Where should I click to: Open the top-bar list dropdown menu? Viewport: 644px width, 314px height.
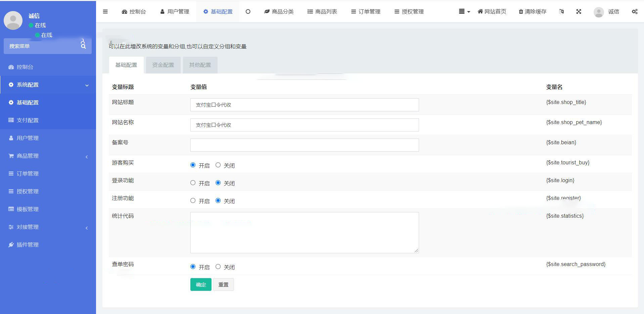point(464,11)
